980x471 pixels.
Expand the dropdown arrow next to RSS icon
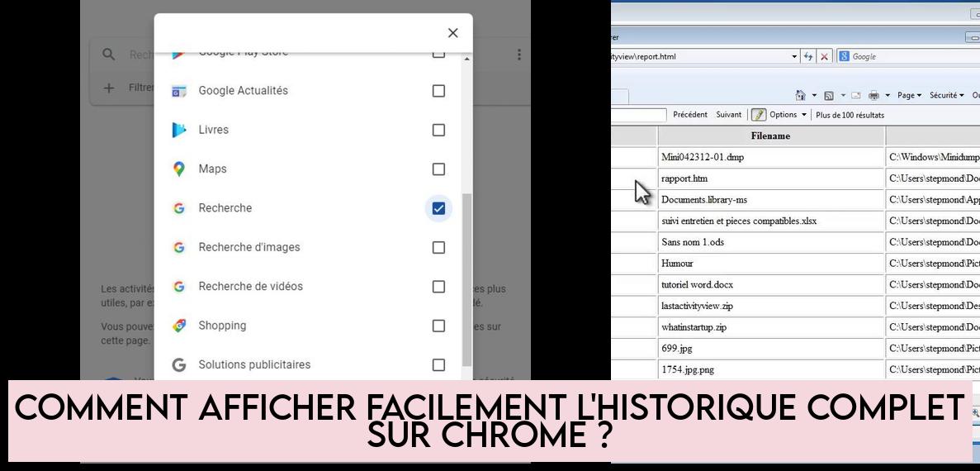[x=842, y=96]
